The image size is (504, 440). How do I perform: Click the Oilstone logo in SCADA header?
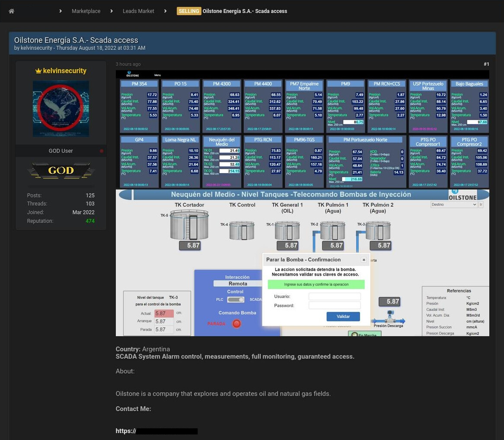132,74
